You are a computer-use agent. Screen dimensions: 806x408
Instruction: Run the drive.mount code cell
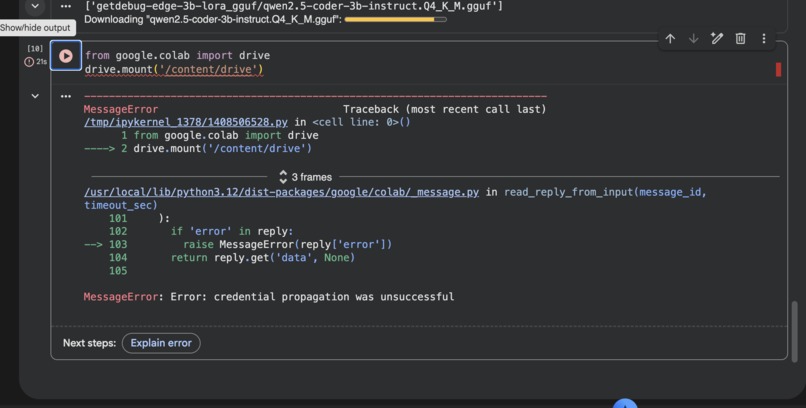pyautogui.click(x=66, y=55)
